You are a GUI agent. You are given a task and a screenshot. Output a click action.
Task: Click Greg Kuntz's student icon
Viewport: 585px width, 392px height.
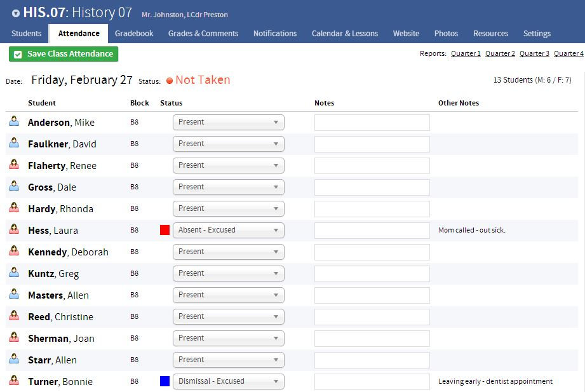pyautogui.click(x=14, y=273)
